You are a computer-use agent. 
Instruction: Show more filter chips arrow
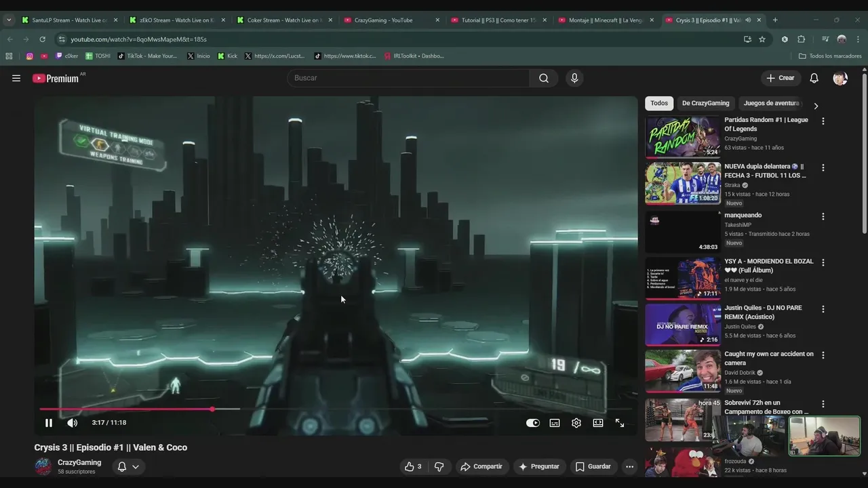tap(816, 106)
